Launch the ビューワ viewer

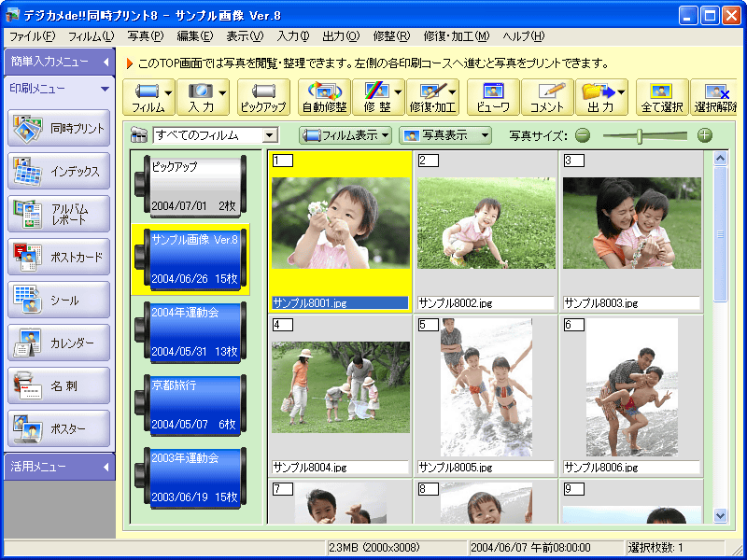coord(494,97)
